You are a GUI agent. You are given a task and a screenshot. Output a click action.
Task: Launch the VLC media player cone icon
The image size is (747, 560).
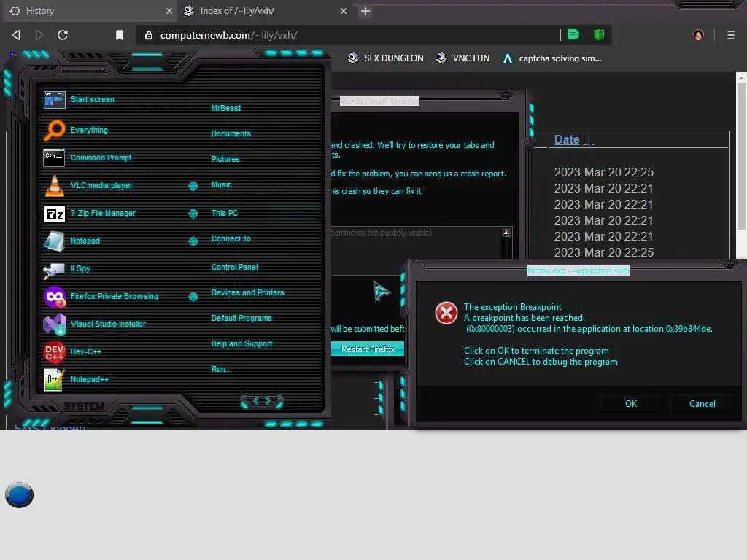[54, 186]
